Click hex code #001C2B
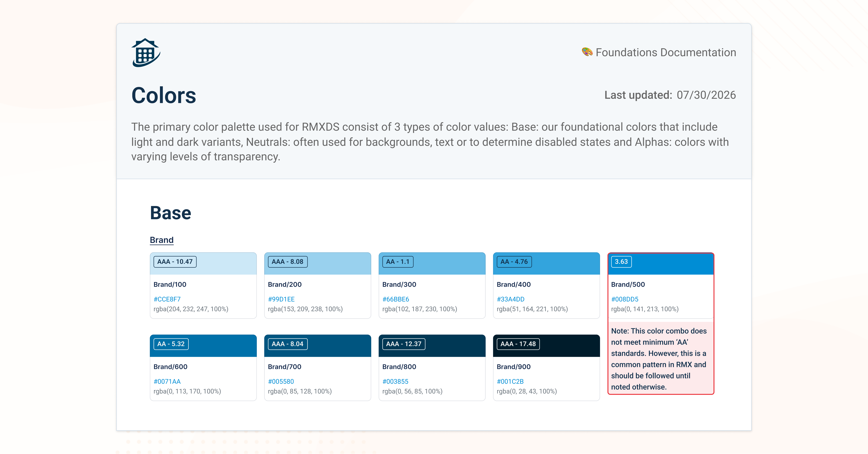 tap(510, 381)
